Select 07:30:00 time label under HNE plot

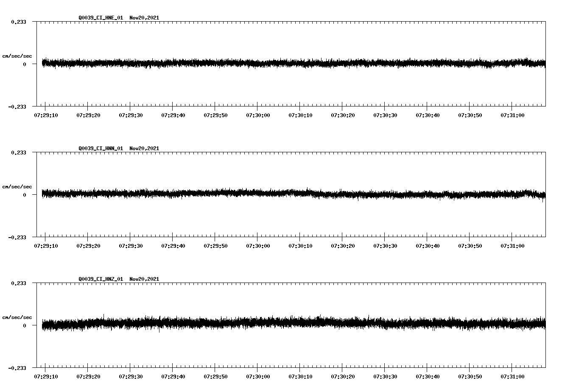pos(258,115)
